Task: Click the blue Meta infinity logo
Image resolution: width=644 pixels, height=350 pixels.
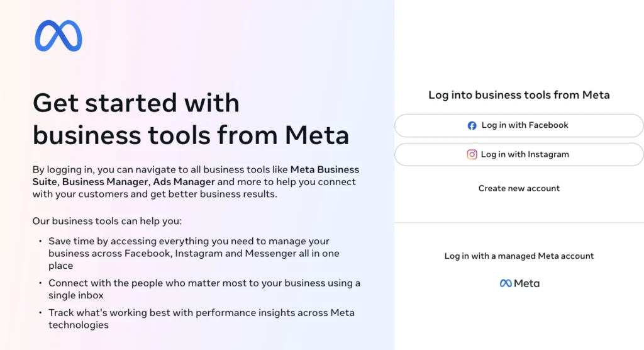Action: 58,36
